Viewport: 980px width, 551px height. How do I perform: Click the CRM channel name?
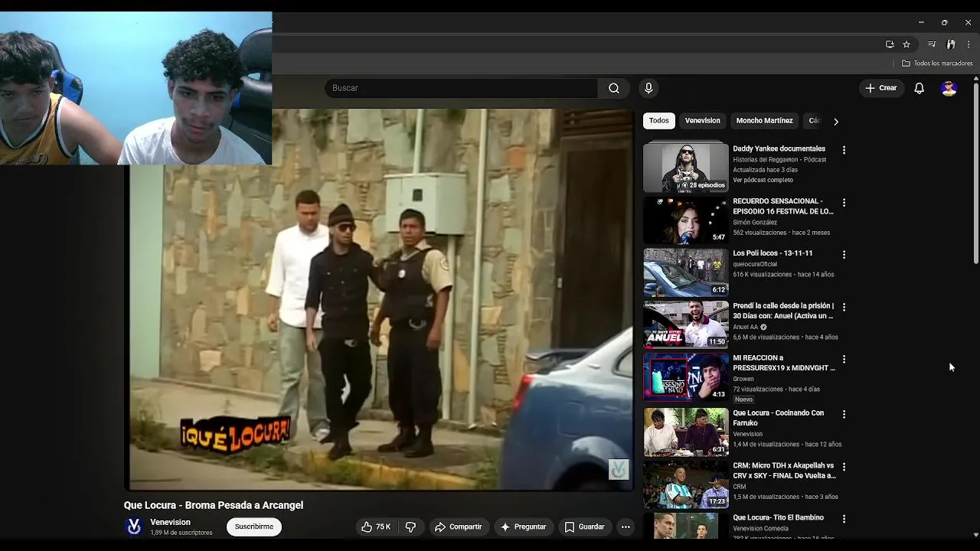coord(739,487)
